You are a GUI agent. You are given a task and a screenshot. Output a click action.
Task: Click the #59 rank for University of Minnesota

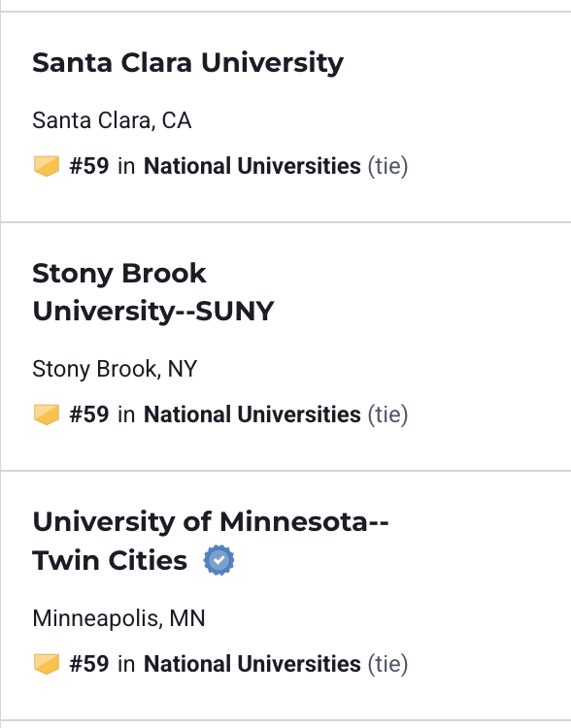[x=89, y=664]
